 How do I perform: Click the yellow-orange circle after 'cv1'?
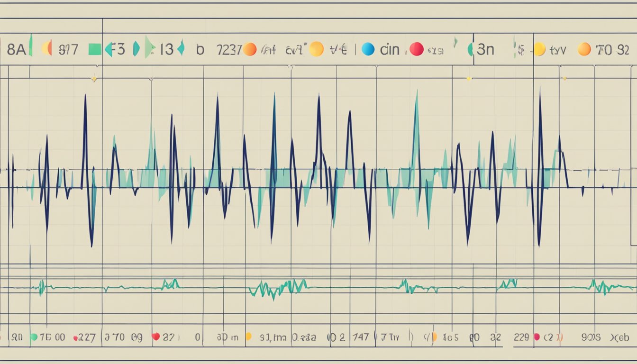click(x=316, y=49)
